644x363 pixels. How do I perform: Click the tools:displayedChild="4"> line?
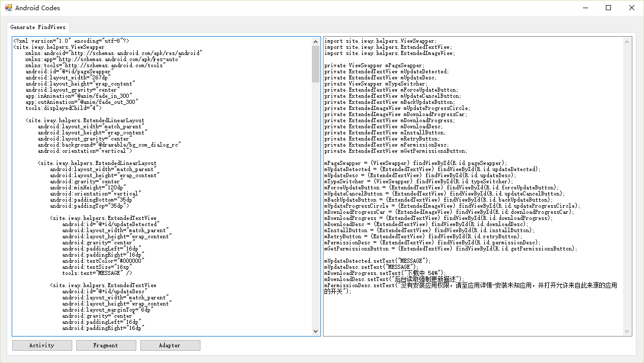(x=64, y=108)
